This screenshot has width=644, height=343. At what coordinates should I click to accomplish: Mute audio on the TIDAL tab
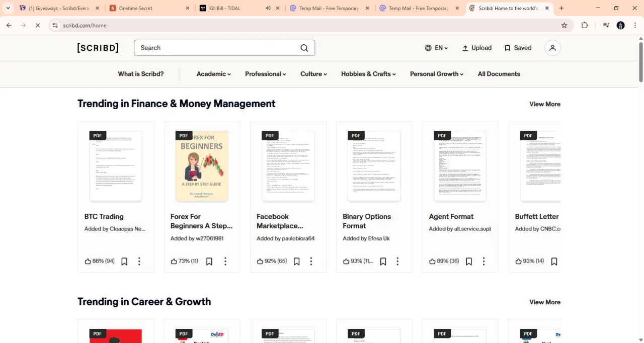[268, 9]
